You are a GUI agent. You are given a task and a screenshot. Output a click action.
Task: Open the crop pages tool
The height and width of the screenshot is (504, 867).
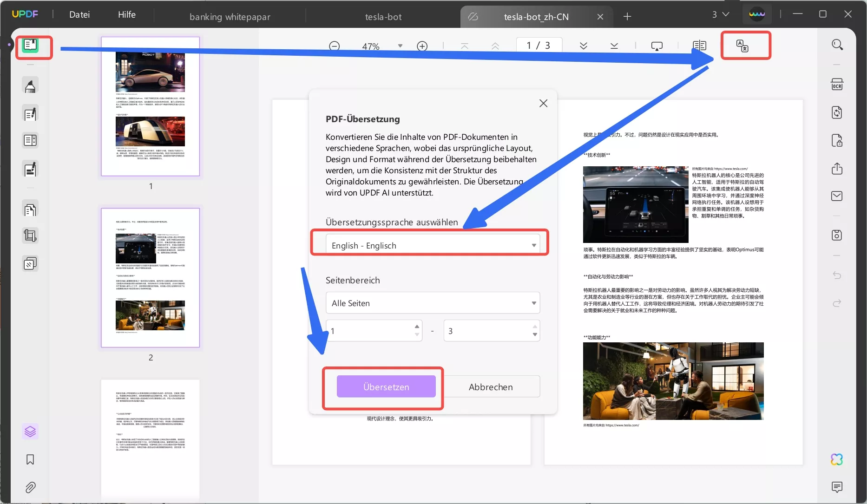(x=30, y=236)
